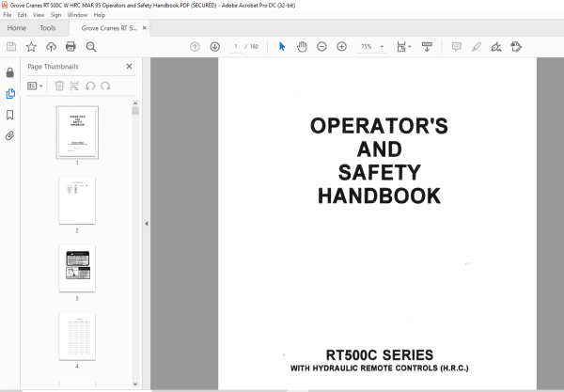Click the Save file icon
564x392 pixels.
[x=11, y=47]
